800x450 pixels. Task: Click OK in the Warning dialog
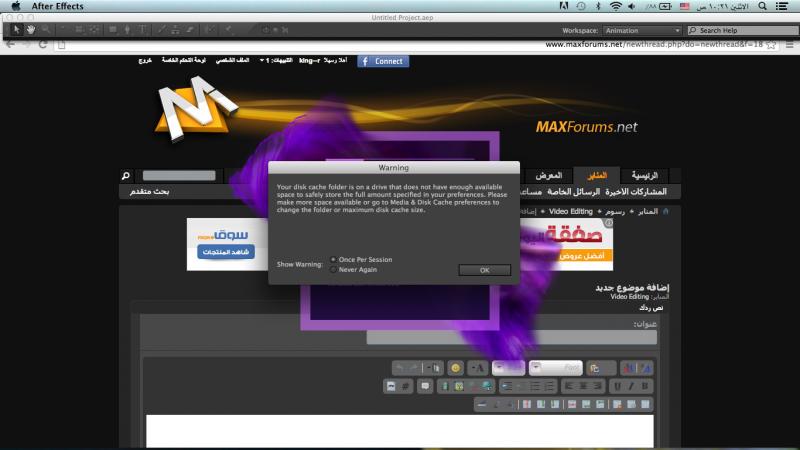tap(485, 270)
